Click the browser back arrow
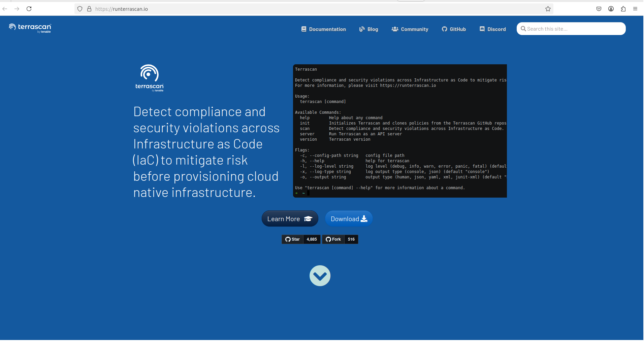 [5, 9]
